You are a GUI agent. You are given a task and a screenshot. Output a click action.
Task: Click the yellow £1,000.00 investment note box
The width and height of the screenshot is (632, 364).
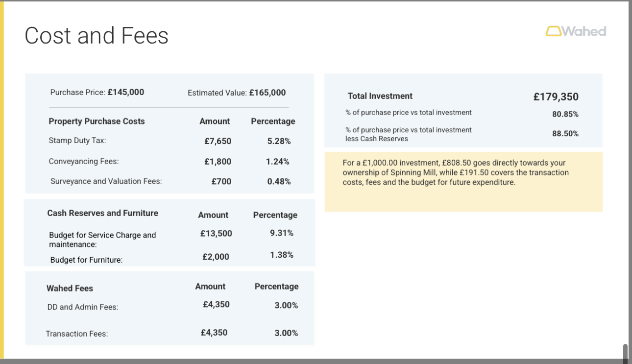[463, 182]
